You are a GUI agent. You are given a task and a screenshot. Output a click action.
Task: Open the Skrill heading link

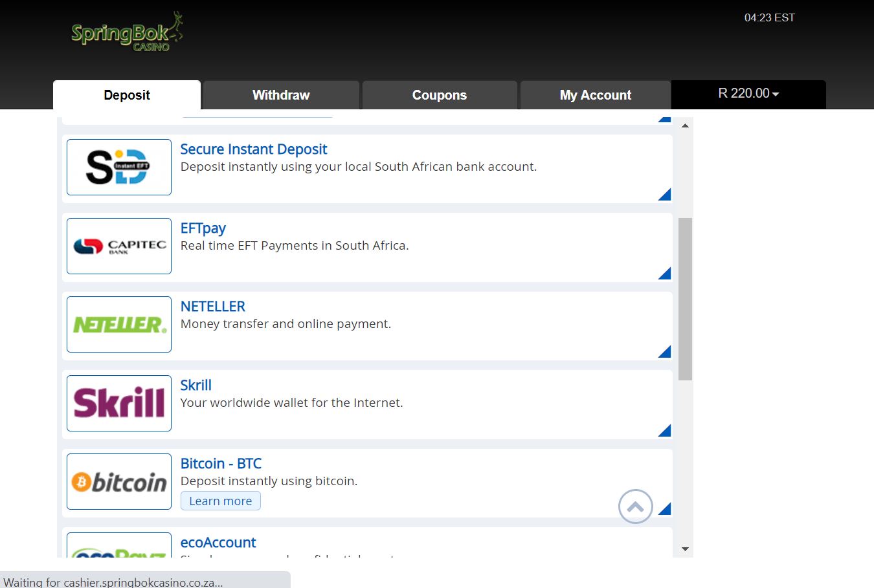tap(196, 386)
